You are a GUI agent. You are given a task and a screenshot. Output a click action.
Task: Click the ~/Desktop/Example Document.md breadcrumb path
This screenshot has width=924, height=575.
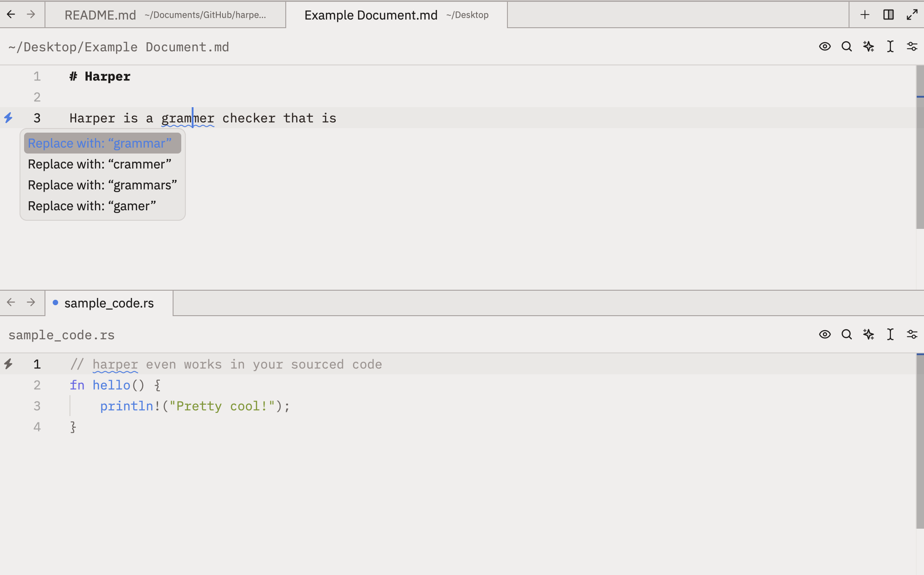point(119,47)
